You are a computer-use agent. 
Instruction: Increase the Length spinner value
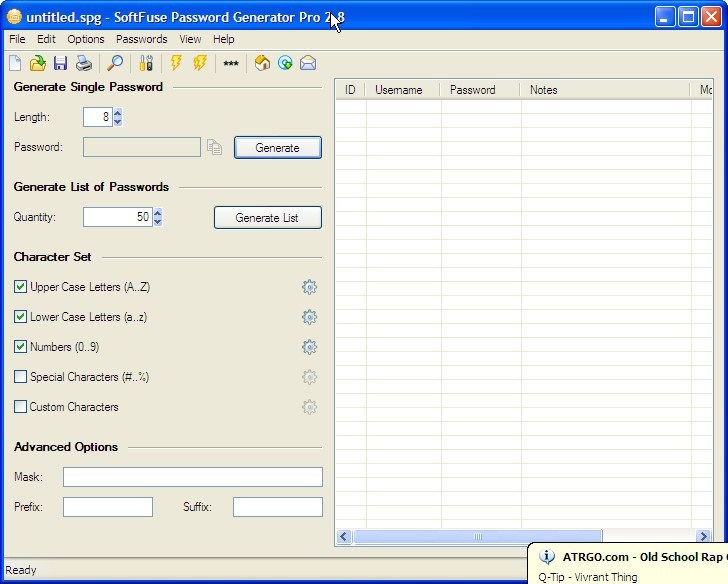(118, 112)
